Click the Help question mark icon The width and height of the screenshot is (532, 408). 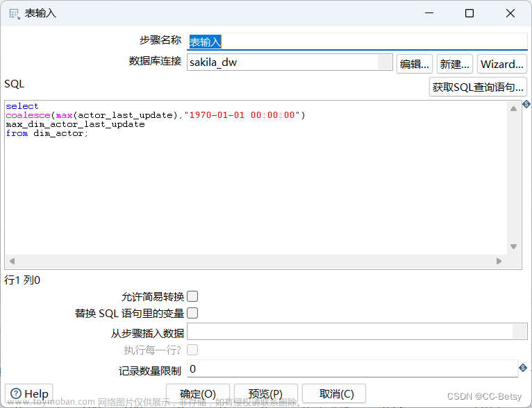16,393
